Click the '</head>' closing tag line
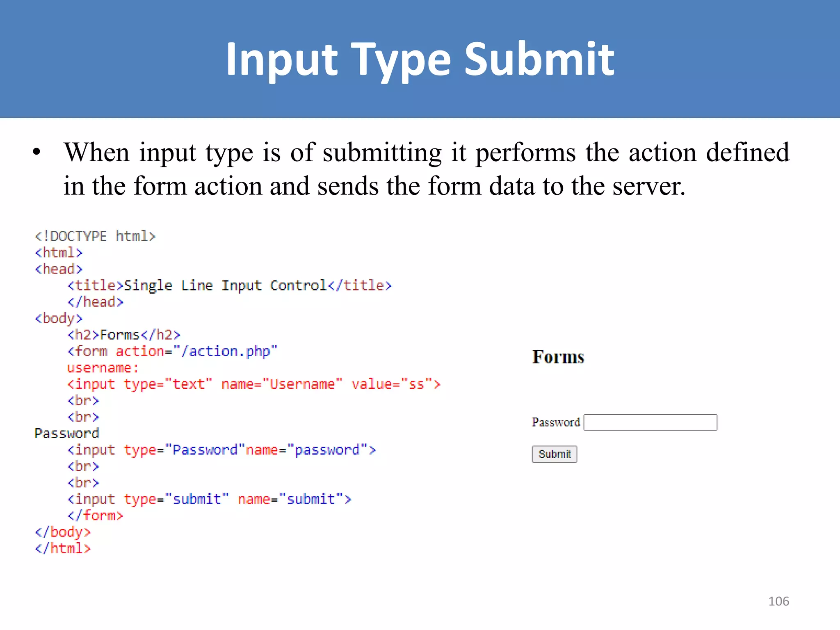 pos(95,302)
